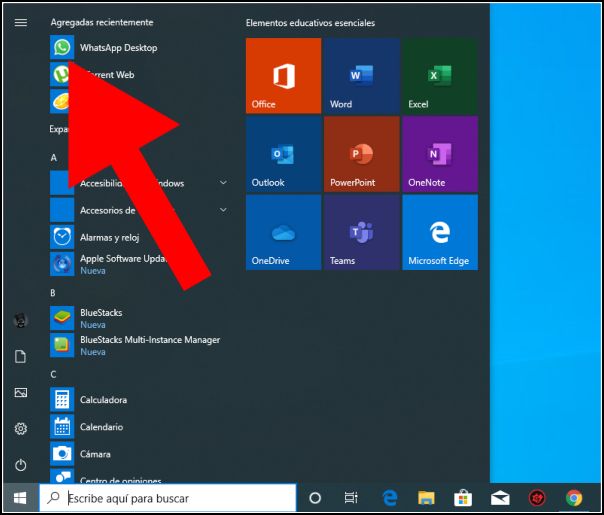
Task: Open the OneDrive tile
Action: point(283,232)
